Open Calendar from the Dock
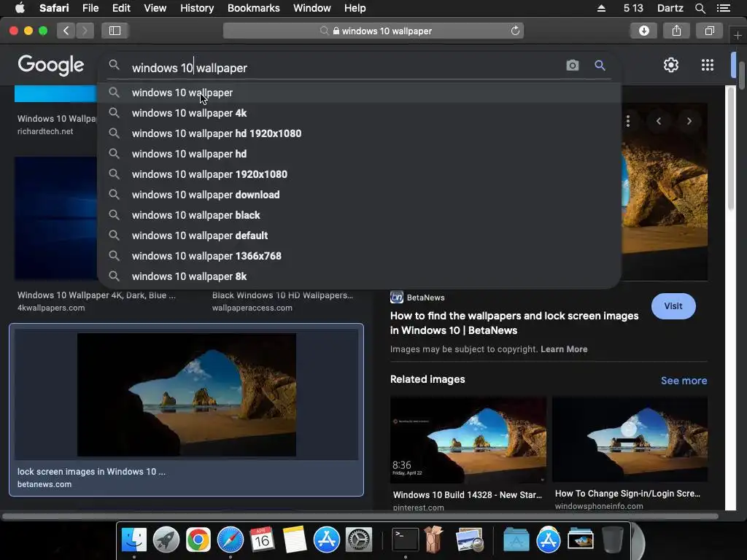 [262, 540]
